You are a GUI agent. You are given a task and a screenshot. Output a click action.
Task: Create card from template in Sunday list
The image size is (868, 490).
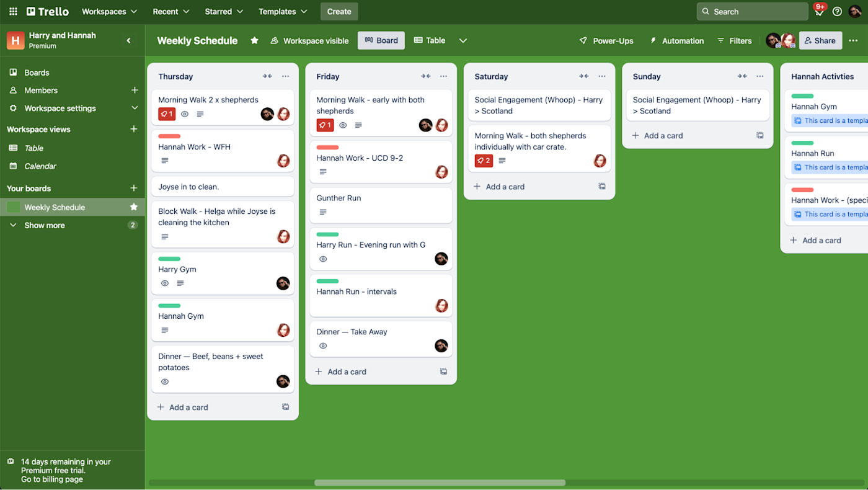click(760, 135)
